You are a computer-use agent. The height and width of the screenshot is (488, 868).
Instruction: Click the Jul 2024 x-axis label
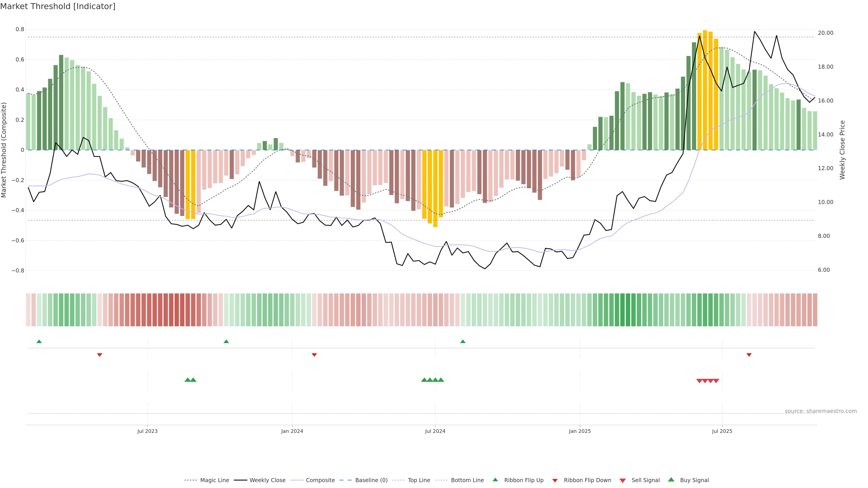(x=435, y=431)
